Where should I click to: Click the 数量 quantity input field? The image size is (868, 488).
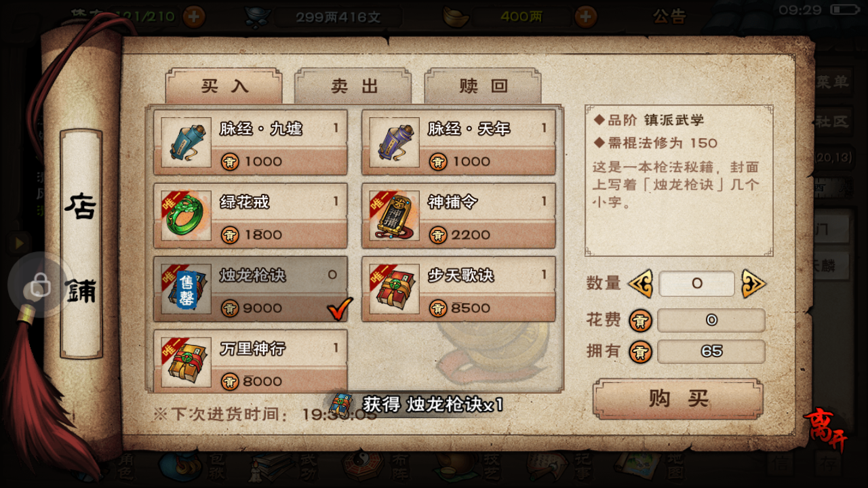pyautogui.click(x=696, y=284)
